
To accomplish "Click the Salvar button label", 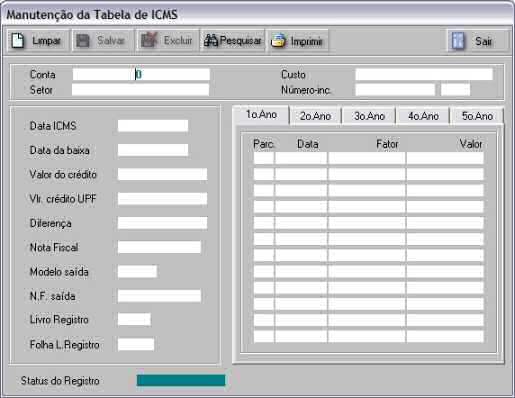I will pyautogui.click(x=111, y=41).
